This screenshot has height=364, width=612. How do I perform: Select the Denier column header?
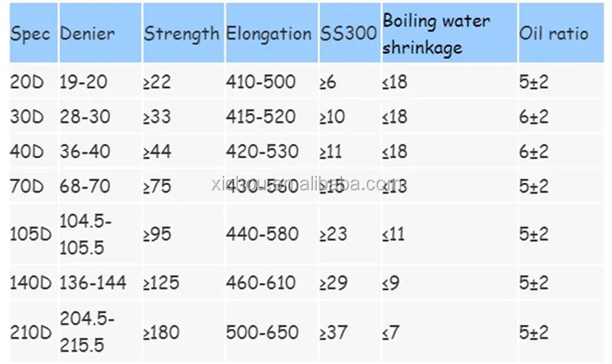pos(86,34)
